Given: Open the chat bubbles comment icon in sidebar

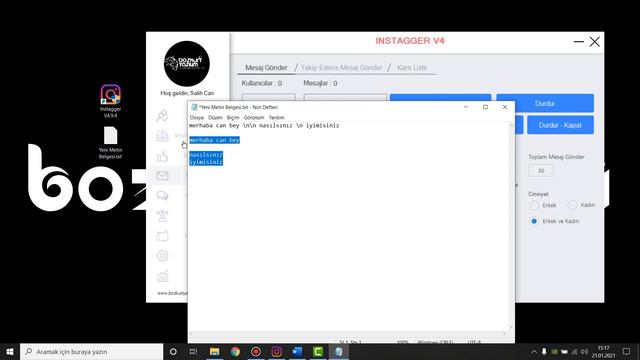Looking at the screenshot, I should pyautogui.click(x=162, y=196).
